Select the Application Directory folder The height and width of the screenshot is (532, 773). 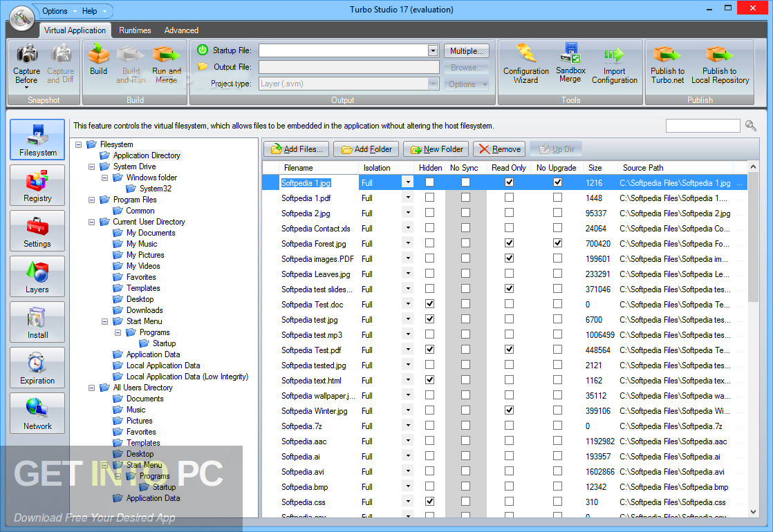(x=147, y=155)
